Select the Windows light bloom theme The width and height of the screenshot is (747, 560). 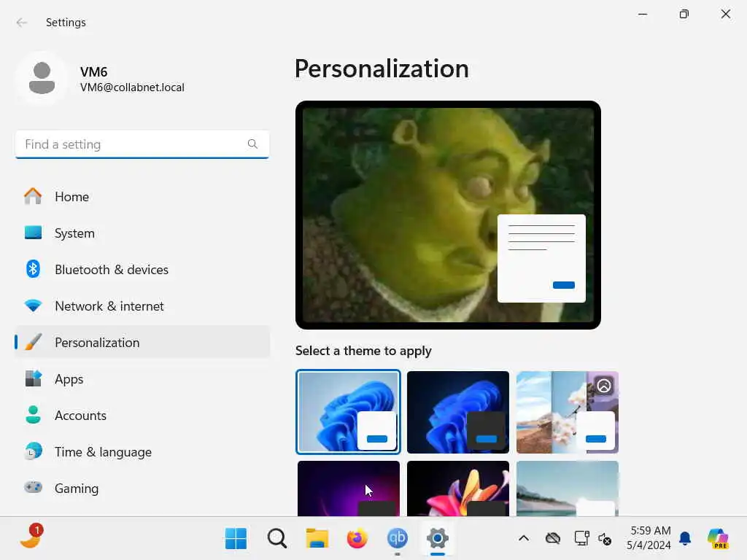tap(348, 412)
